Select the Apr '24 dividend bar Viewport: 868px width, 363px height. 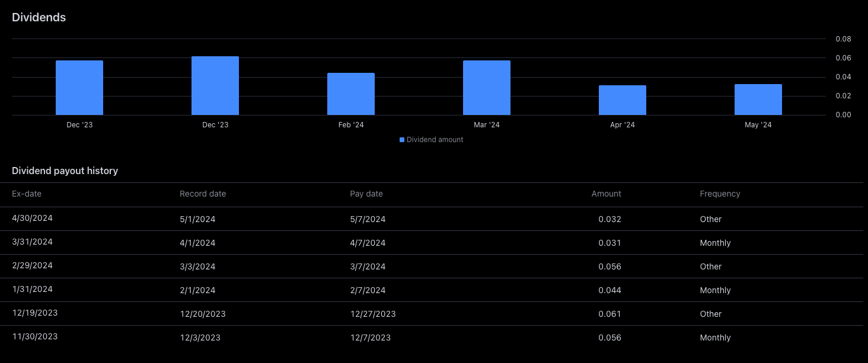point(622,99)
